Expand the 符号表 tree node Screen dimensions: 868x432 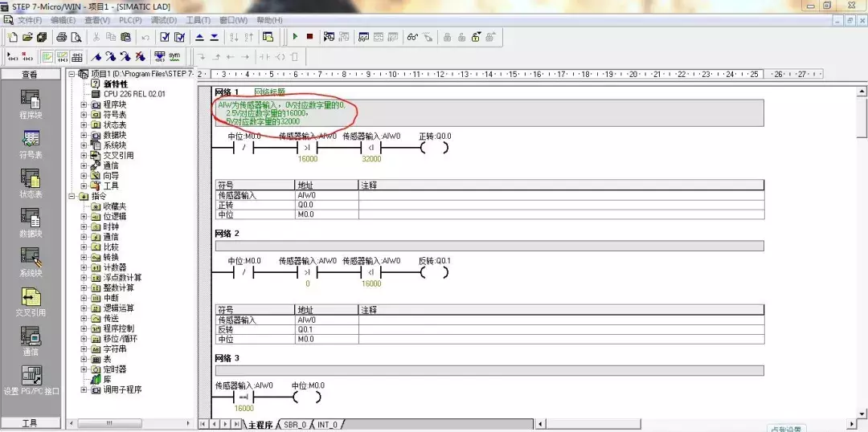pyautogui.click(x=84, y=115)
